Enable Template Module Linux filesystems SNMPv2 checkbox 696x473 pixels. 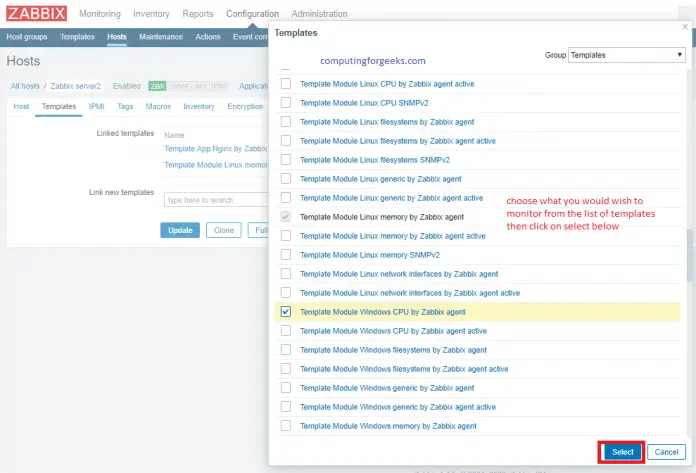(286, 160)
